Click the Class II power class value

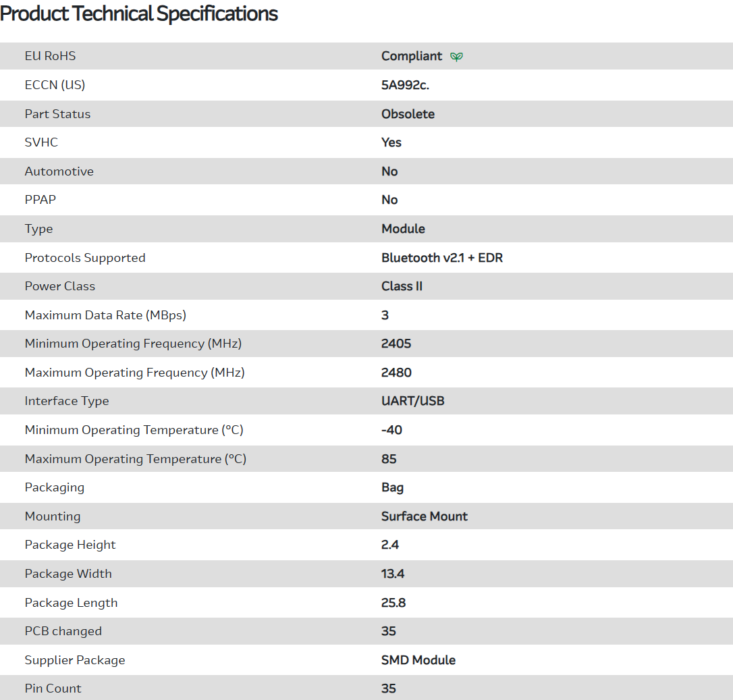(402, 286)
